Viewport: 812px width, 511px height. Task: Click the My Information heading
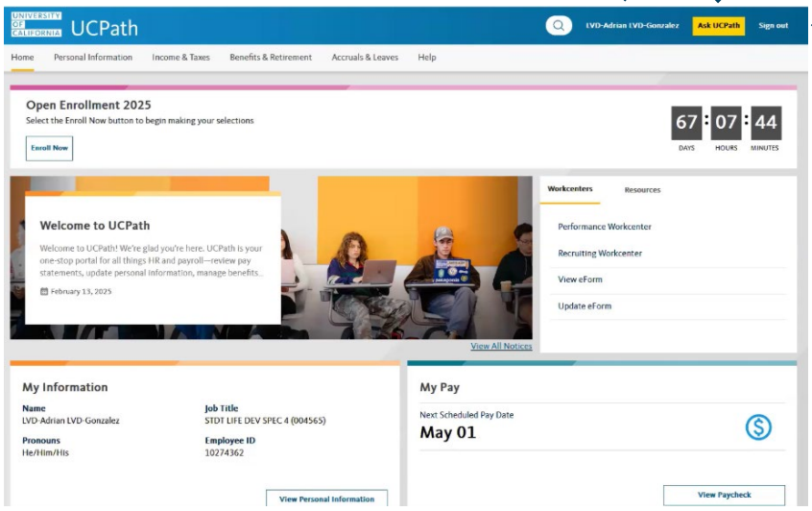coord(65,388)
